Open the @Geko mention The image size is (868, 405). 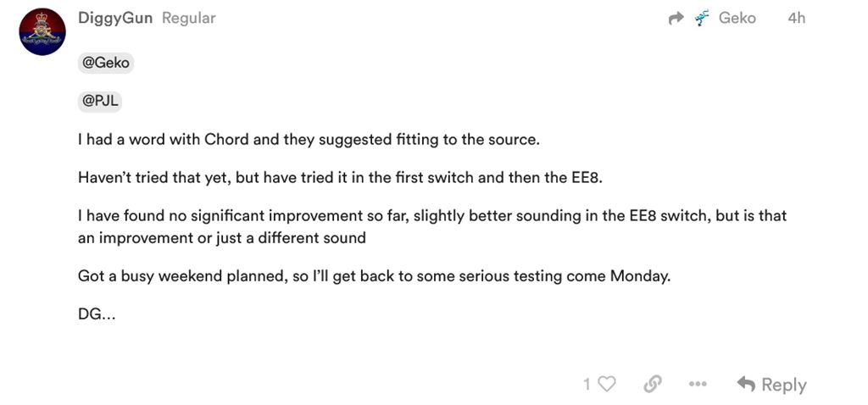click(106, 63)
